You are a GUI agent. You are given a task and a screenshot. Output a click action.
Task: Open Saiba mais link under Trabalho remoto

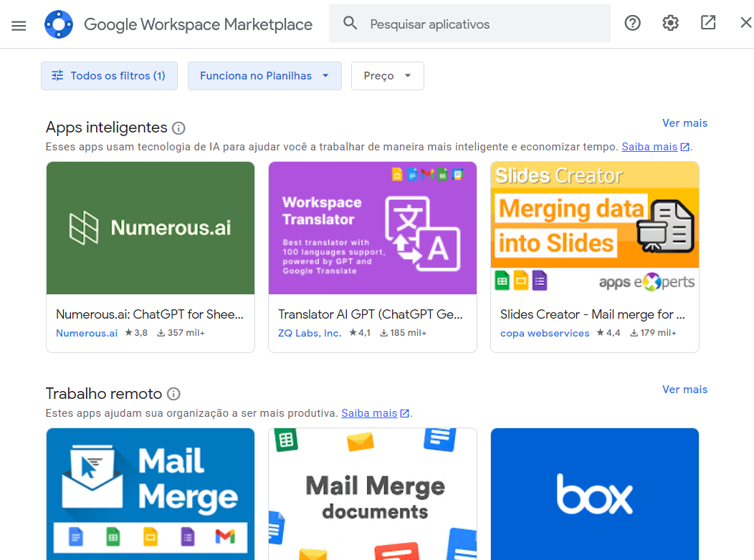[x=369, y=413]
